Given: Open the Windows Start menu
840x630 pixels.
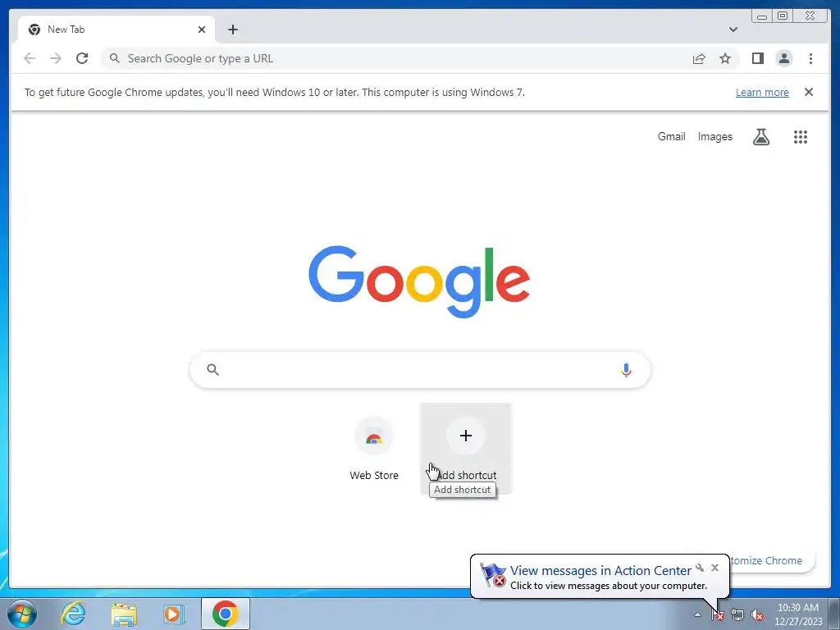Looking at the screenshot, I should coord(22,614).
